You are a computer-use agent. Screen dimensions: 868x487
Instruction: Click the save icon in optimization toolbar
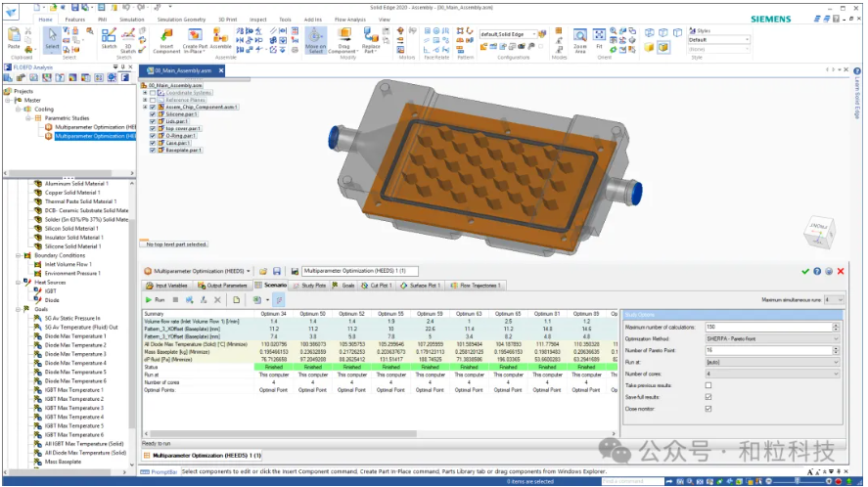(x=277, y=270)
